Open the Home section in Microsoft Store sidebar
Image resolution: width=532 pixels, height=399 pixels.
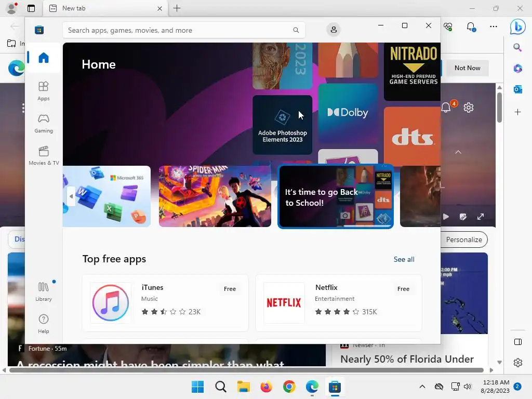44,58
